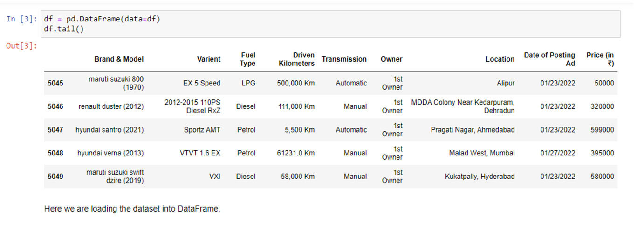Select the In [3] cell prompt label

21,19
